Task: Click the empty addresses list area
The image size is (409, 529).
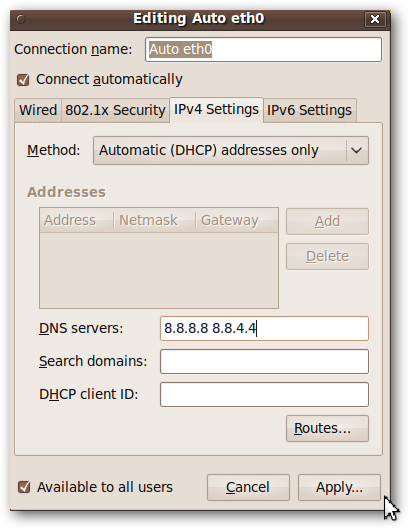Action: point(159,270)
